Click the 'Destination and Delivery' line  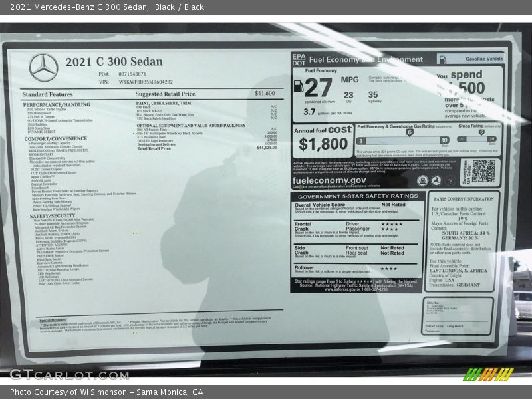pyautogui.click(x=156, y=144)
